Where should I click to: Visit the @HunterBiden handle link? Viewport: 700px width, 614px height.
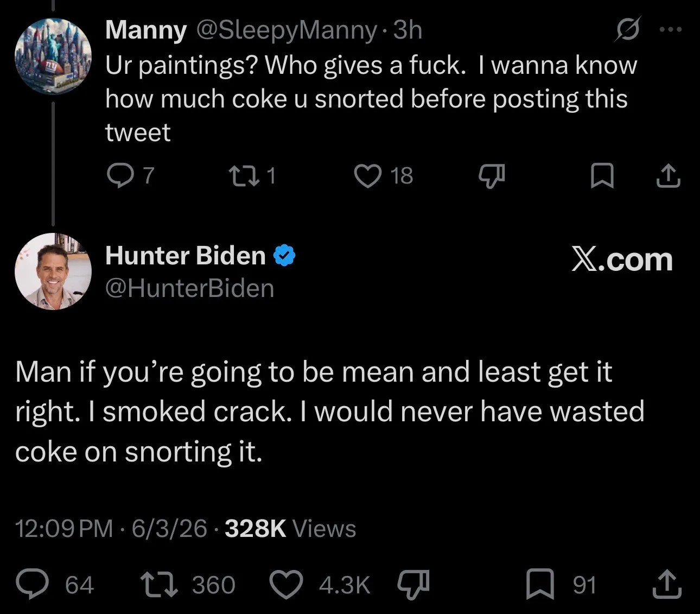pyautogui.click(x=189, y=288)
